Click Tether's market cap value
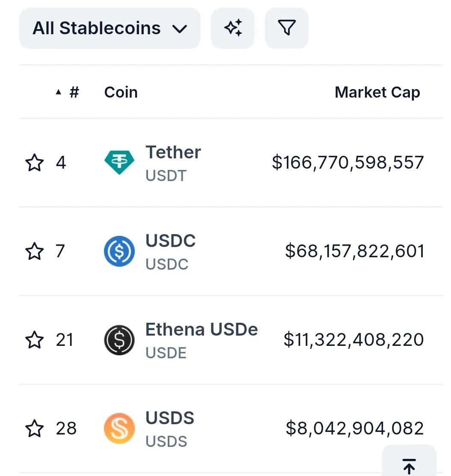The height and width of the screenshot is (476, 451). pyautogui.click(x=347, y=163)
